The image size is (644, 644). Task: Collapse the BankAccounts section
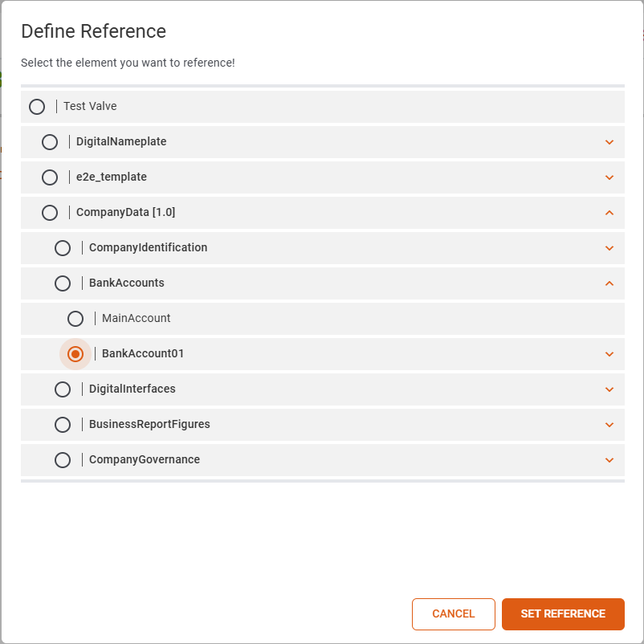609,283
